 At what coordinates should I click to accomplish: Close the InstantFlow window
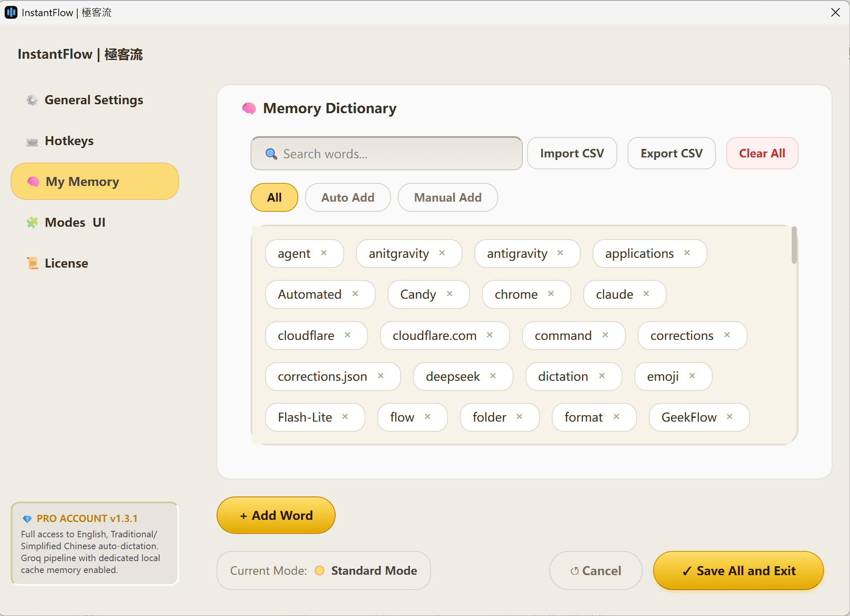click(835, 12)
